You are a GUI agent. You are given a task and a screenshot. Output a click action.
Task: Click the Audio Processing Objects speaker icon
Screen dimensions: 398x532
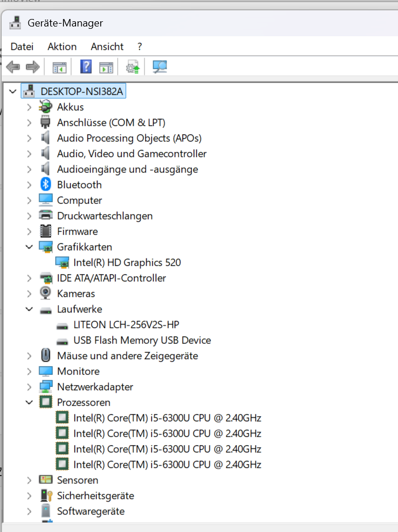[x=45, y=138]
